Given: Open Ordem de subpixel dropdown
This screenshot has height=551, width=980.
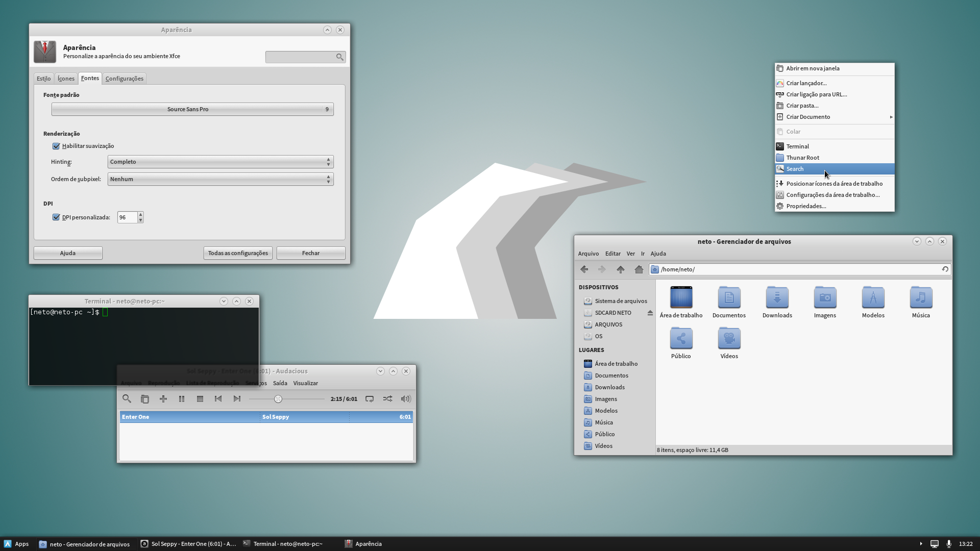Looking at the screenshot, I should pyautogui.click(x=220, y=179).
